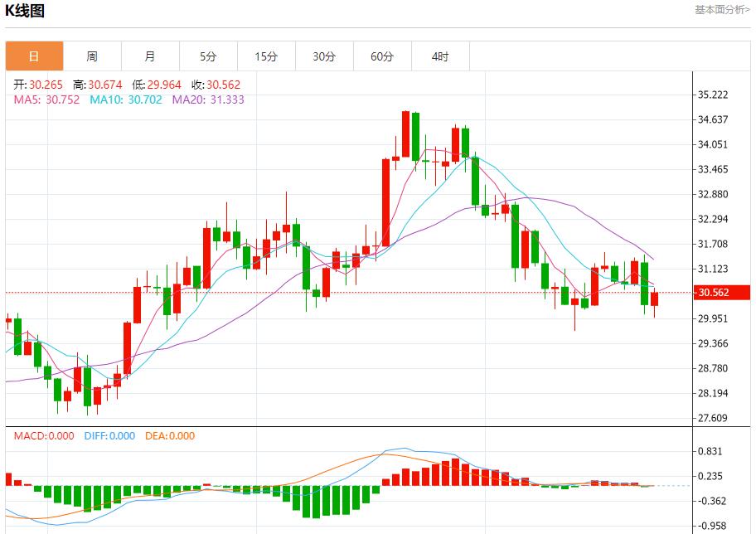Select the 30分 interval tab
Screen dimensions: 756x534
pyautogui.click(x=324, y=56)
